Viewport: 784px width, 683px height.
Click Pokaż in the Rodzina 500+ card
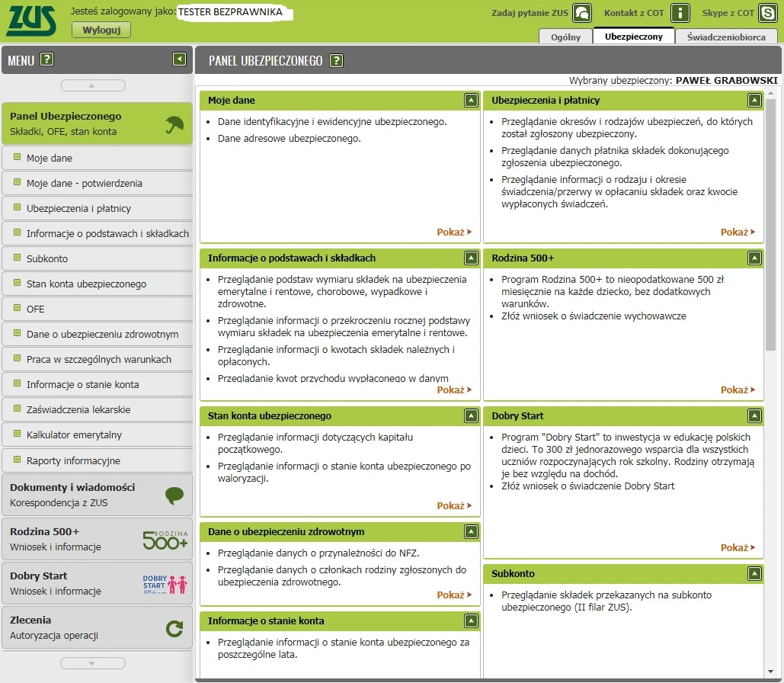(x=738, y=390)
